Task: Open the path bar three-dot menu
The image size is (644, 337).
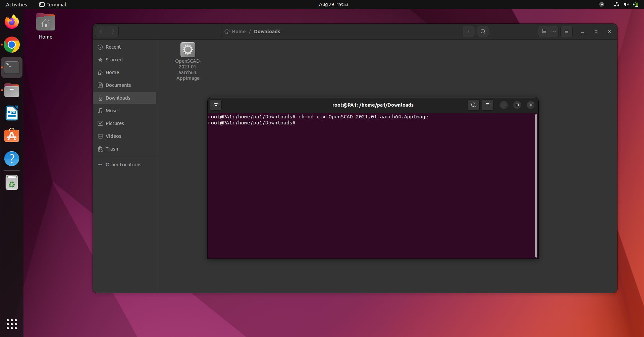Action: click(469, 32)
